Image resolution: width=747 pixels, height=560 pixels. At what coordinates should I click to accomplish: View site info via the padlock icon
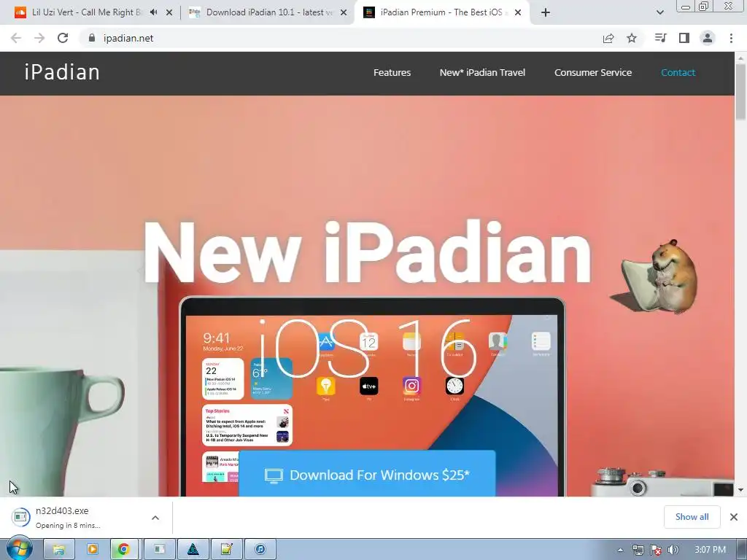pos(92,38)
